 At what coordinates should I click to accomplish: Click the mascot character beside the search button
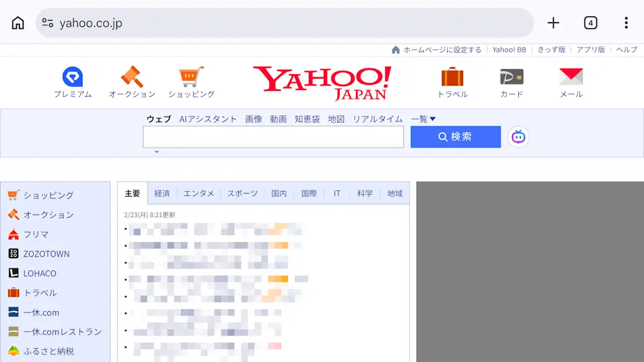click(x=517, y=136)
